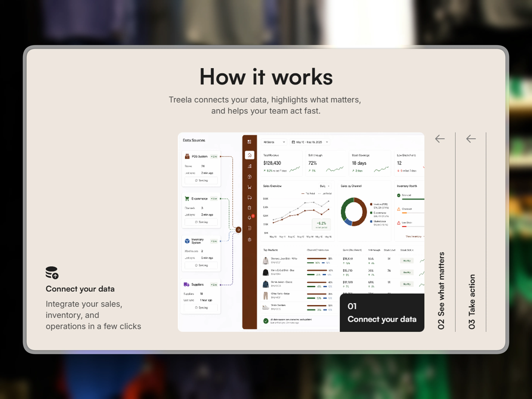Click the orange warning triangle beside Overstock
The width and height of the screenshot is (532, 399).
point(399,209)
